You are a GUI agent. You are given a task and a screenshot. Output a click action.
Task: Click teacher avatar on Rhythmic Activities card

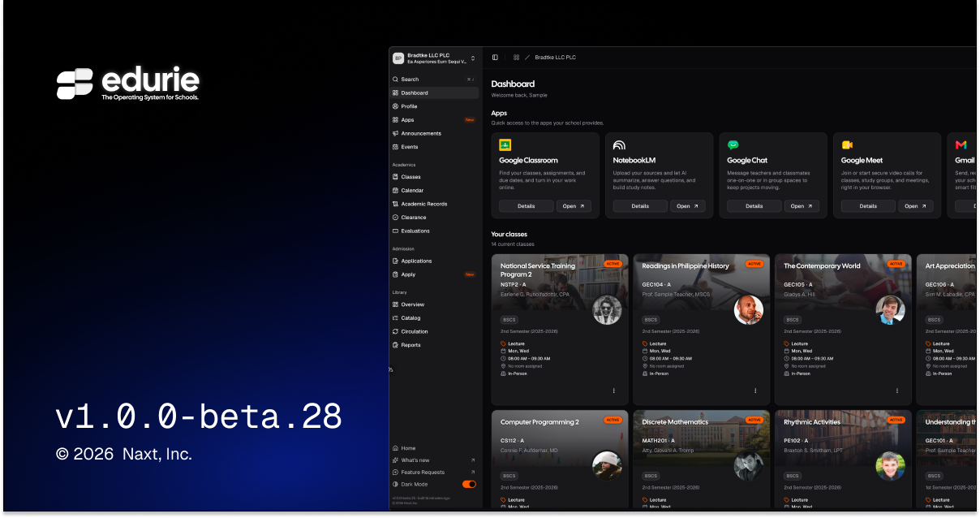[890, 466]
